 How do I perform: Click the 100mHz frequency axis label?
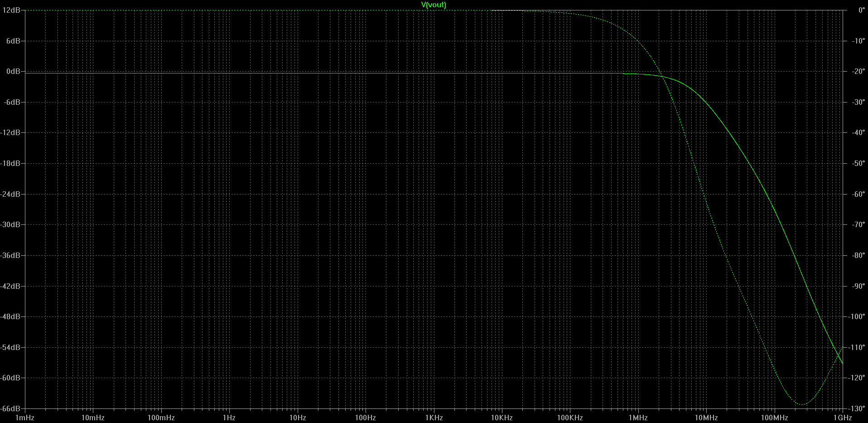tap(161, 418)
